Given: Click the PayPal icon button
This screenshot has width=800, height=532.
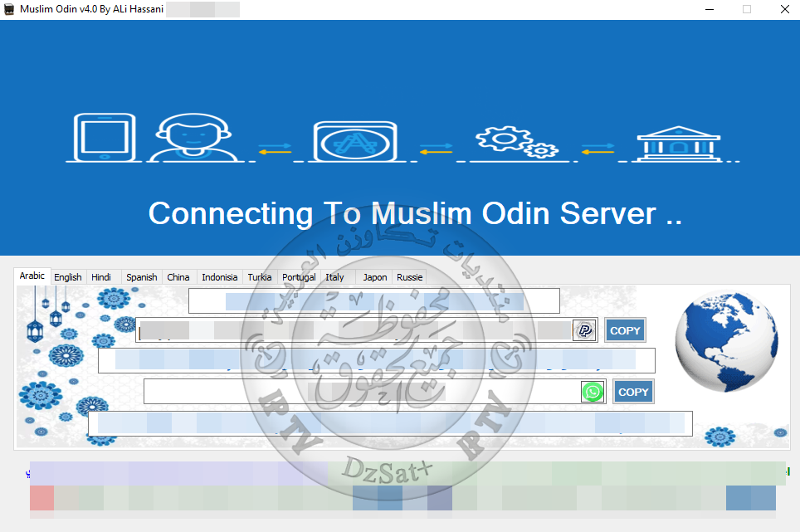Looking at the screenshot, I should coord(585,330).
